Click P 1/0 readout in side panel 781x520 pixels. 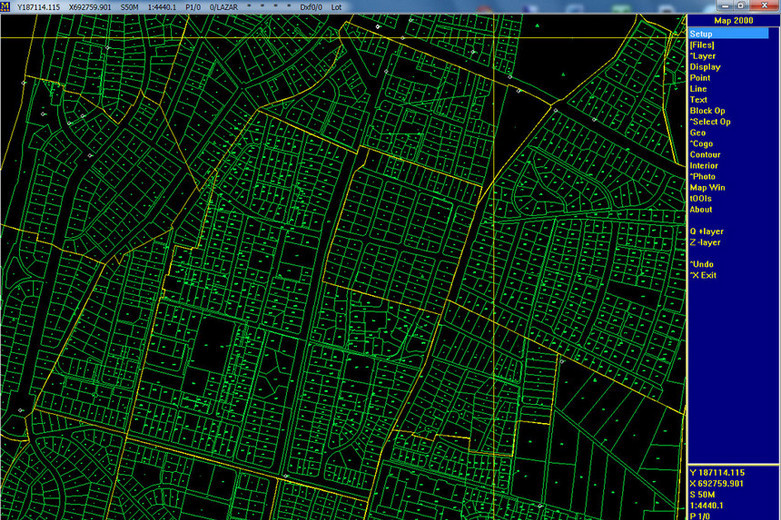(x=700, y=516)
